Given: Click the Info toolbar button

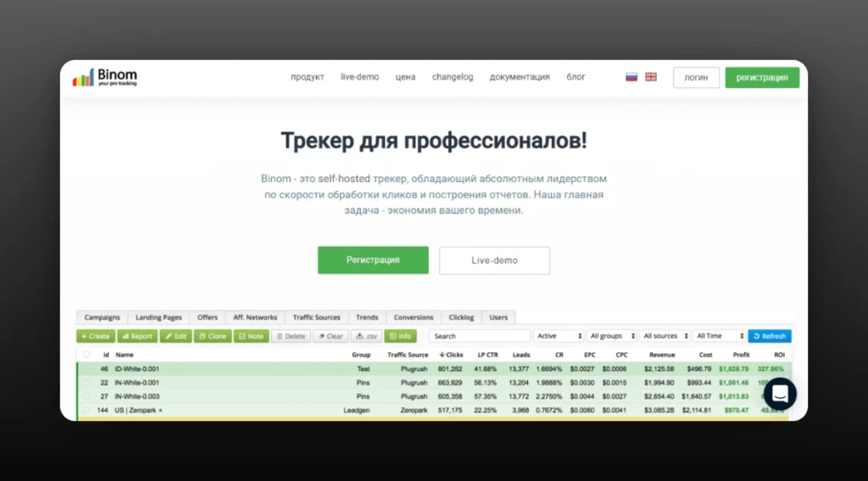Looking at the screenshot, I should [x=400, y=336].
